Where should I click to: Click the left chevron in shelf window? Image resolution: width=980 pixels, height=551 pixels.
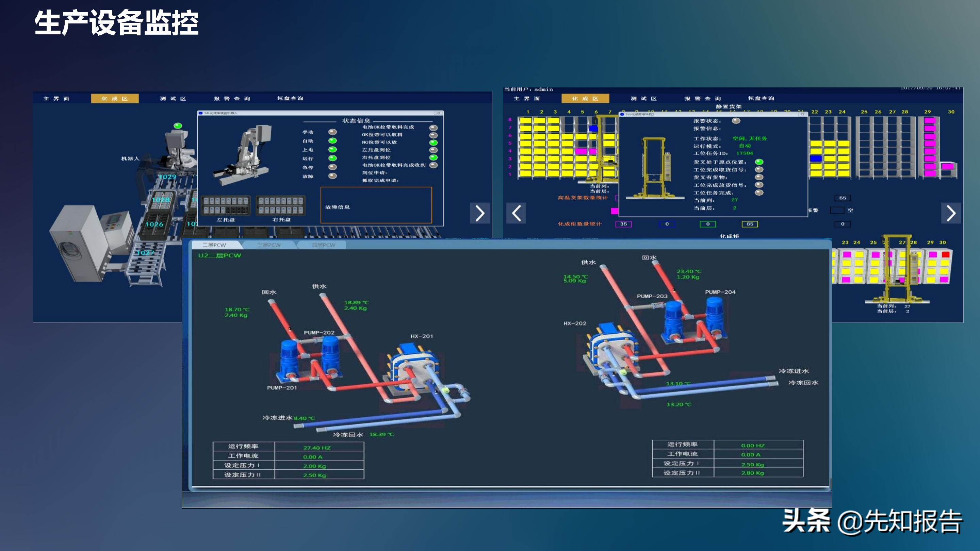(x=516, y=213)
